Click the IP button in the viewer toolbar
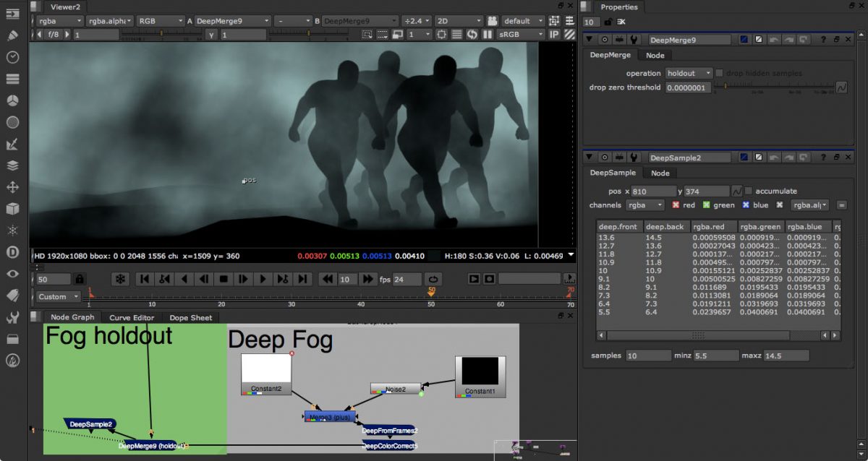The width and height of the screenshot is (868, 461). 553,34
